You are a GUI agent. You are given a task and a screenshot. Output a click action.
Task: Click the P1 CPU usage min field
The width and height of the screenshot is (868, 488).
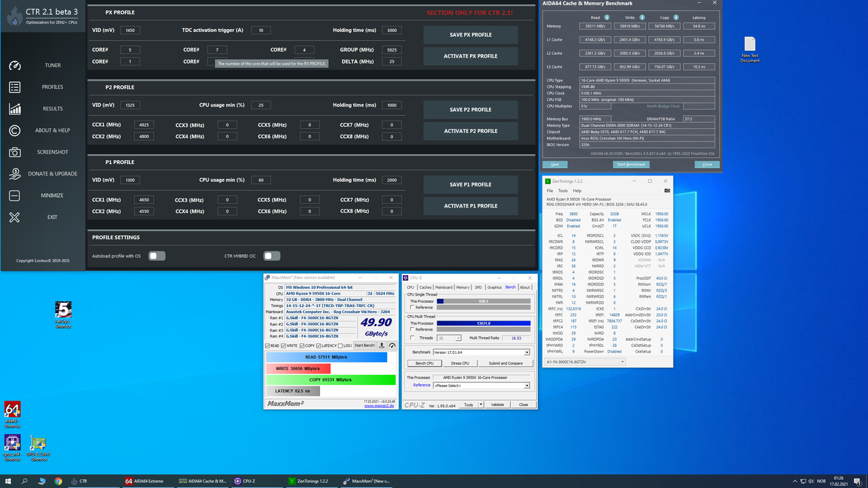[x=261, y=180]
